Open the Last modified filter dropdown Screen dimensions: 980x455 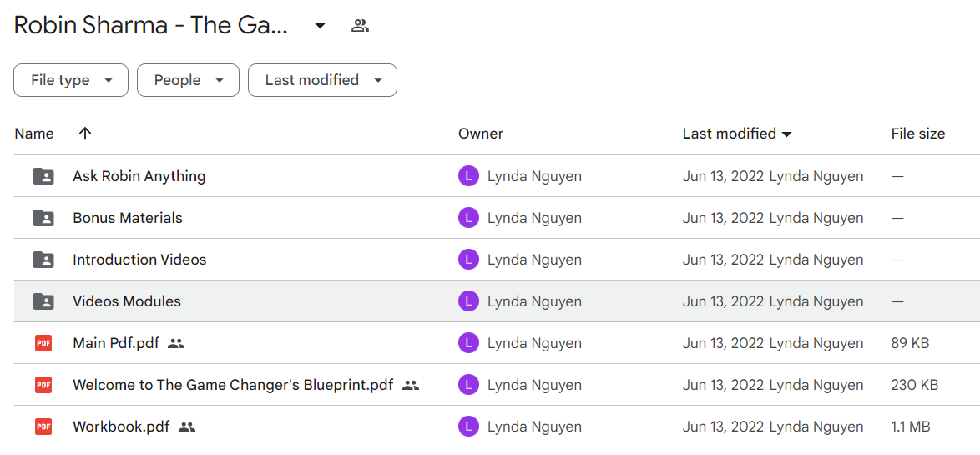[322, 80]
